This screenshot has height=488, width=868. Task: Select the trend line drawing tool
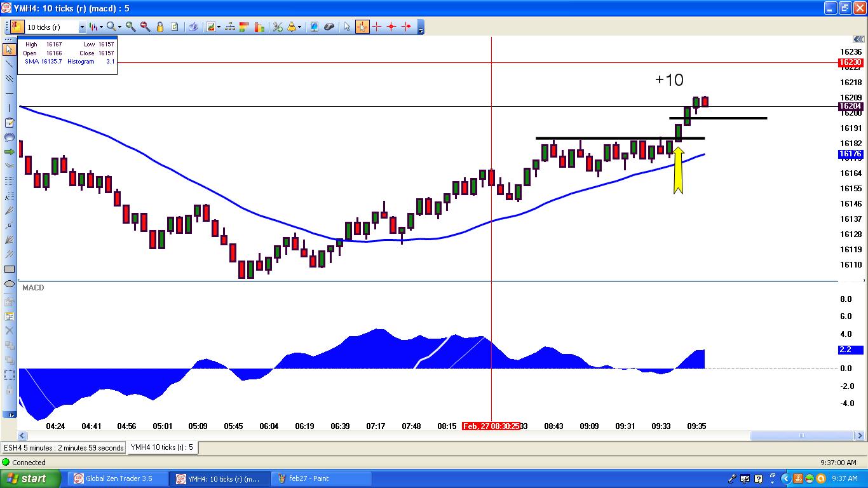pyautogui.click(x=9, y=64)
